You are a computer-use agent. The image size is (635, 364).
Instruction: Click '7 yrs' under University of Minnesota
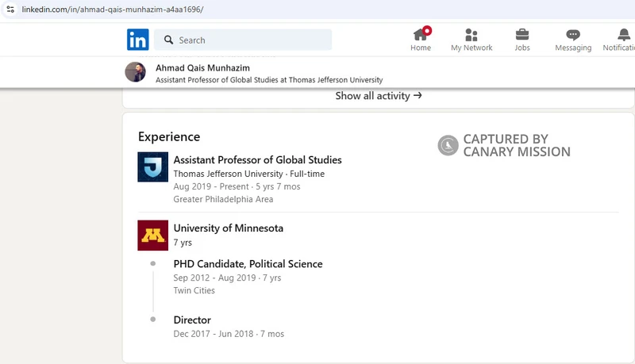(183, 243)
